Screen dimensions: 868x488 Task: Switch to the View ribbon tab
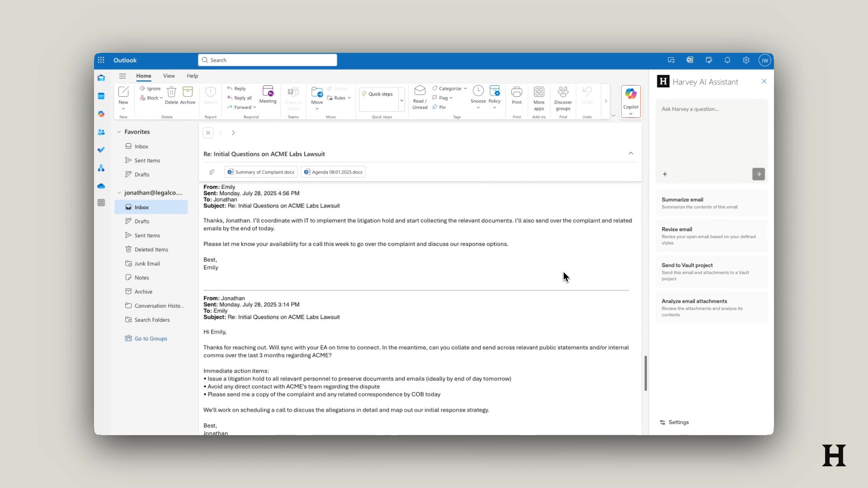(169, 76)
